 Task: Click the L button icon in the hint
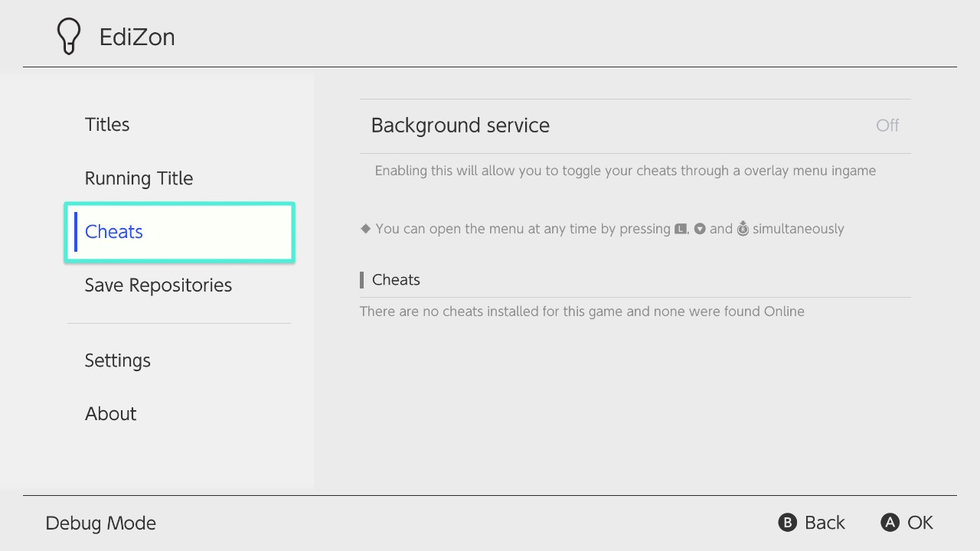point(681,229)
